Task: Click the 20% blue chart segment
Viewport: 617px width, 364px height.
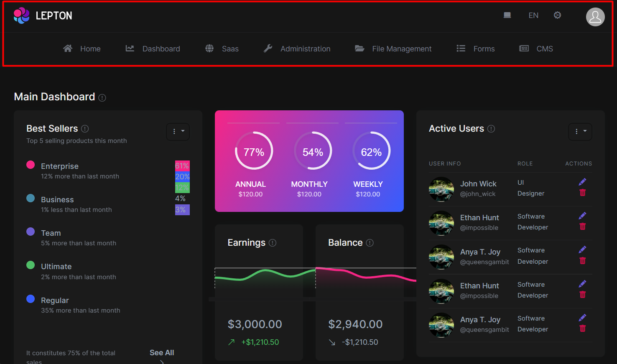Action: pos(182,177)
